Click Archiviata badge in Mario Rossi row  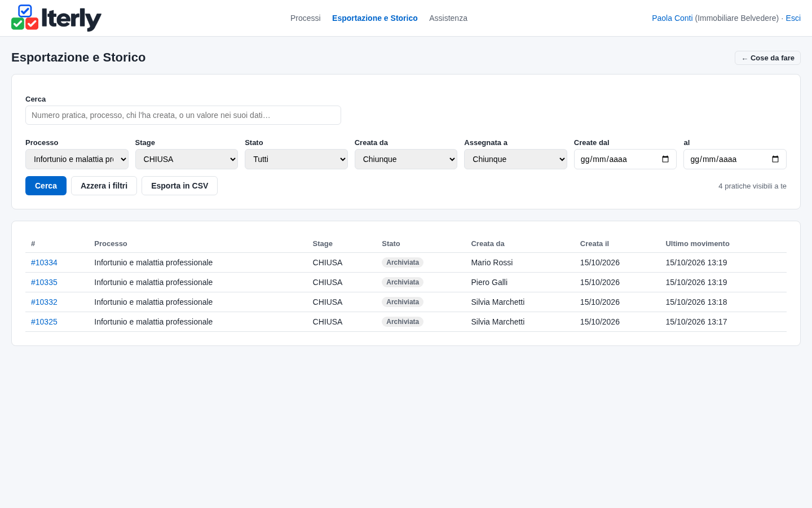click(403, 262)
